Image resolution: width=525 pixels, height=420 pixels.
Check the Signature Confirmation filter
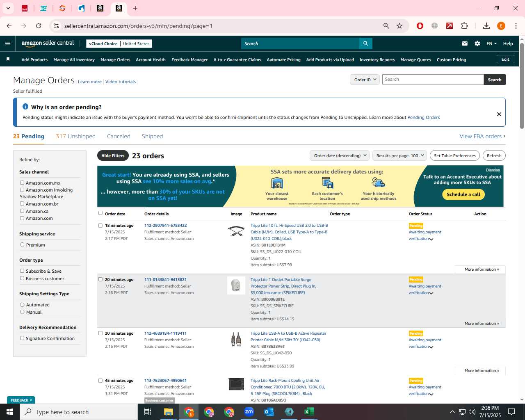[x=22, y=338]
